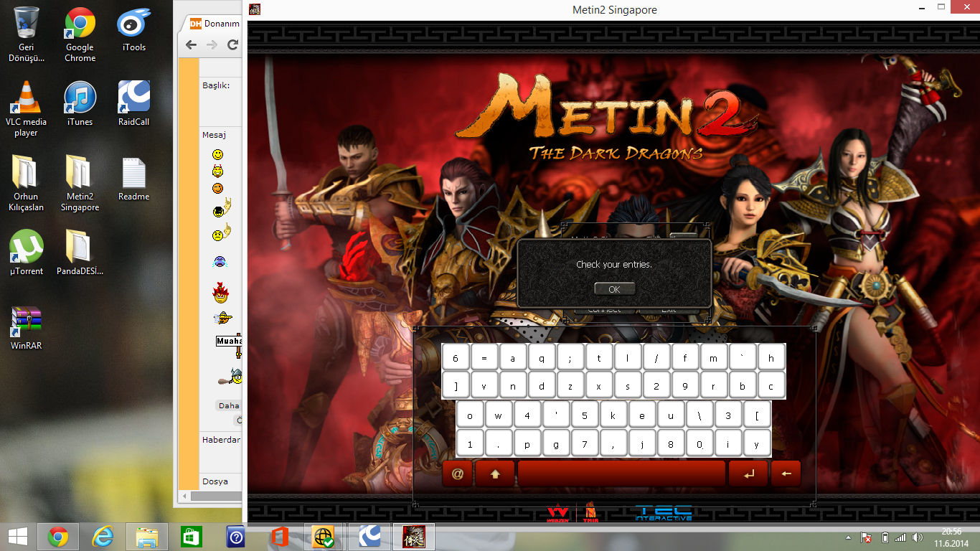Insert the yellow smiley emoticon in forum editor
Viewport: 980px width, 551px height.
(217, 154)
